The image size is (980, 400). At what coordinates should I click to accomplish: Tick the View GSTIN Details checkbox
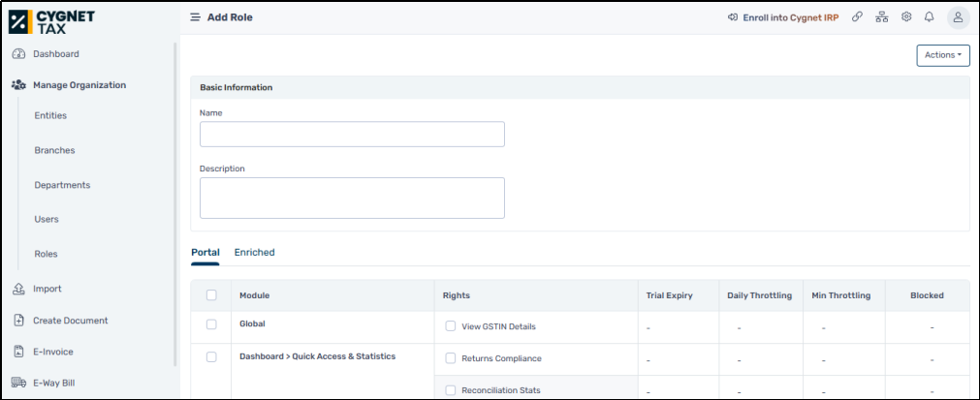tap(451, 325)
